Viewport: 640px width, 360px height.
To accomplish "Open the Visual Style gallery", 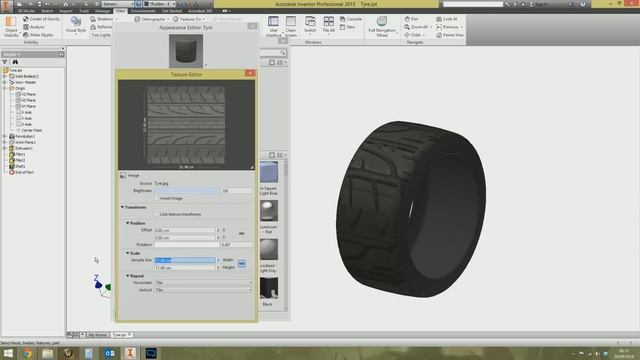I will pos(76,26).
